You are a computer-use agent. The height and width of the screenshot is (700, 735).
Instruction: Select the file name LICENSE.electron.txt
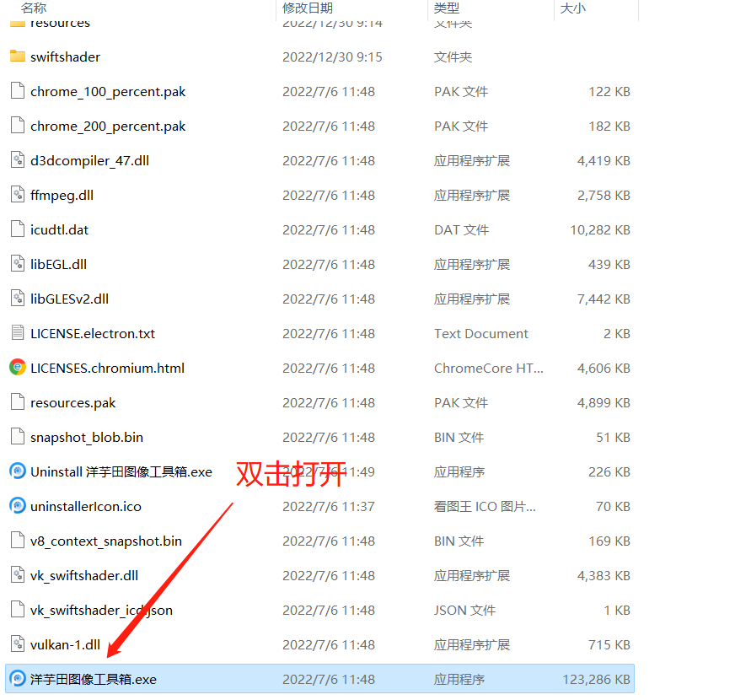pos(93,334)
